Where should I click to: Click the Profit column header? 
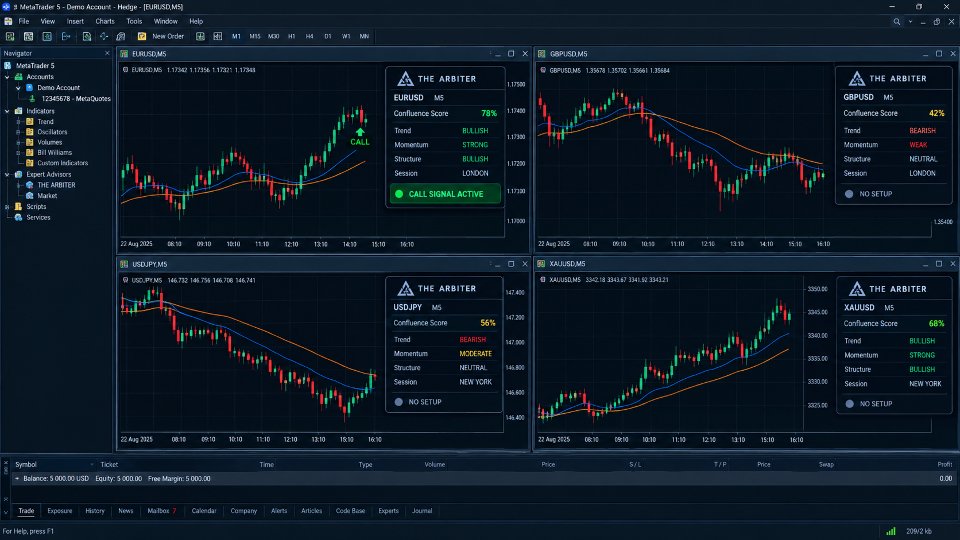tap(945, 465)
